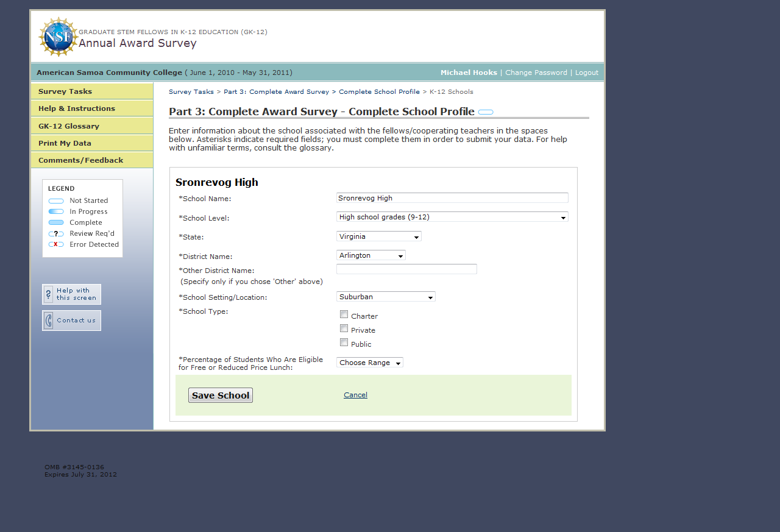The width and height of the screenshot is (780, 532).
Task: Click the Logout link
Action: coord(586,73)
